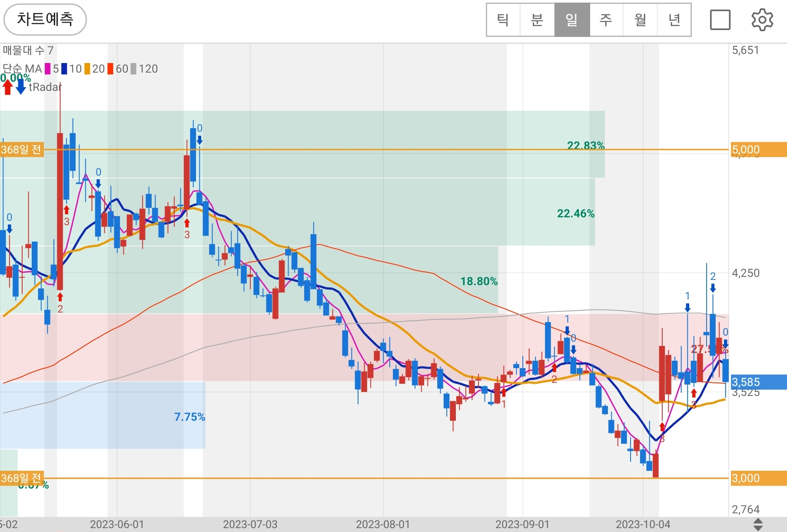Click the red MA 60 color swatch
This screenshot has height=532, width=787.
pos(110,69)
